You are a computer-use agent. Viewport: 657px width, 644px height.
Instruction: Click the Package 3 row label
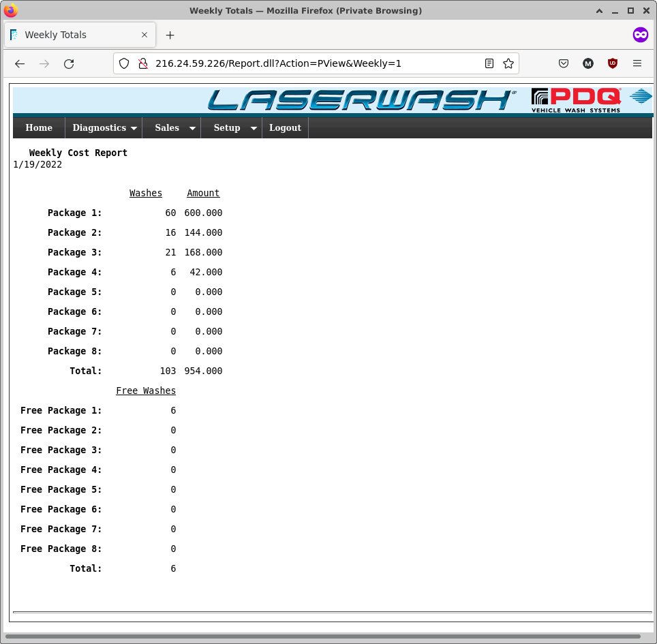pos(74,252)
